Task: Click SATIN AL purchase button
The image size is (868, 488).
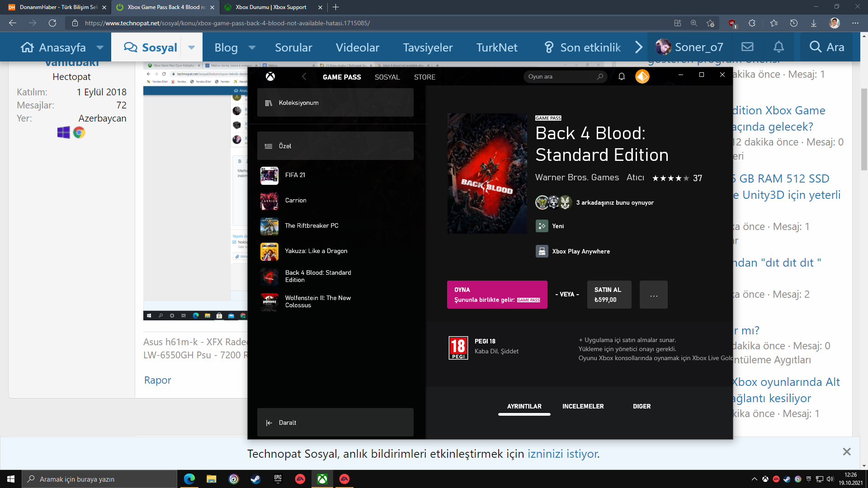Action: (x=609, y=295)
